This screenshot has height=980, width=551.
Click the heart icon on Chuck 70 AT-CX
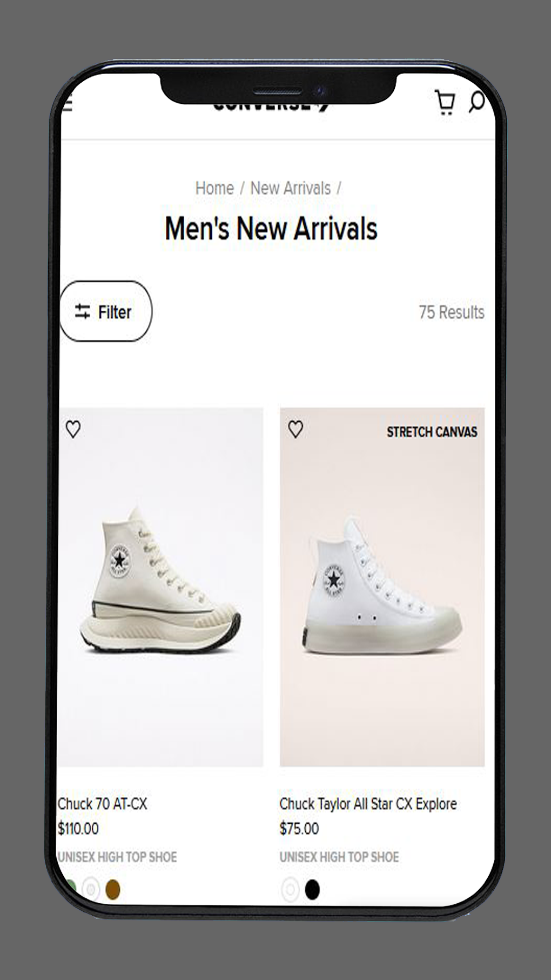tap(72, 428)
